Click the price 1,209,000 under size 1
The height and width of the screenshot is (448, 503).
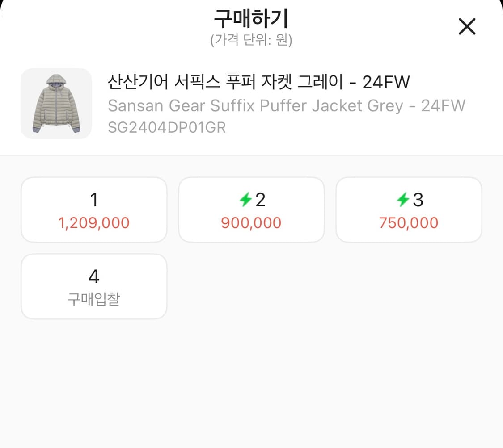pos(94,222)
